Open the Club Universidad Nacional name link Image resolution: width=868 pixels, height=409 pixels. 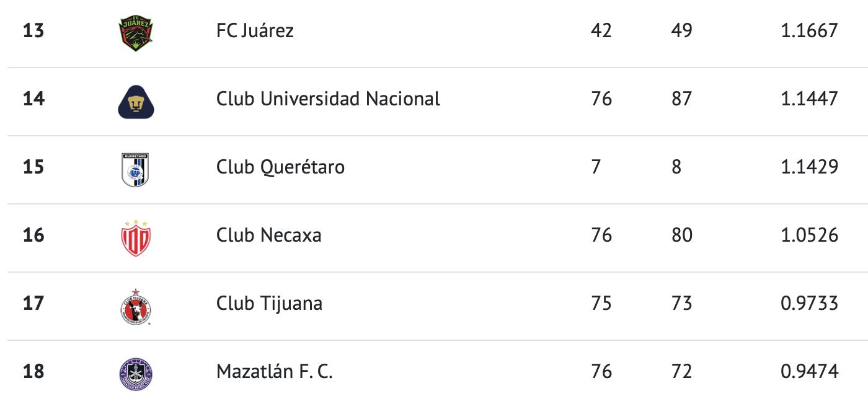click(328, 99)
